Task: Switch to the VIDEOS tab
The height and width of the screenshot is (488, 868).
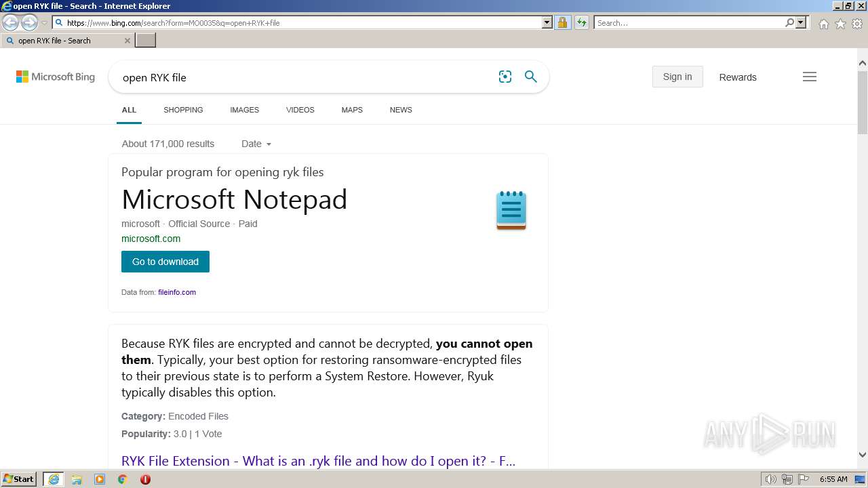Action: pyautogui.click(x=300, y=110)
